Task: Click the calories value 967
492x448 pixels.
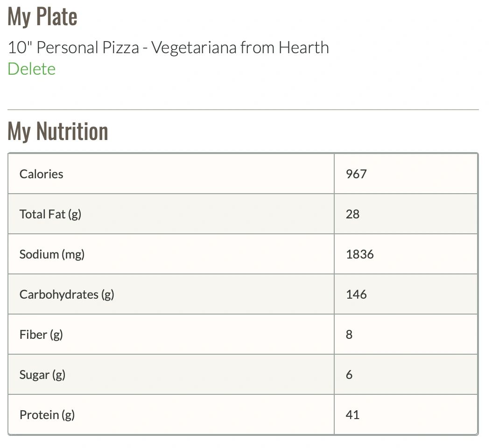Action: pyautogui.click(x=356, y=174)
